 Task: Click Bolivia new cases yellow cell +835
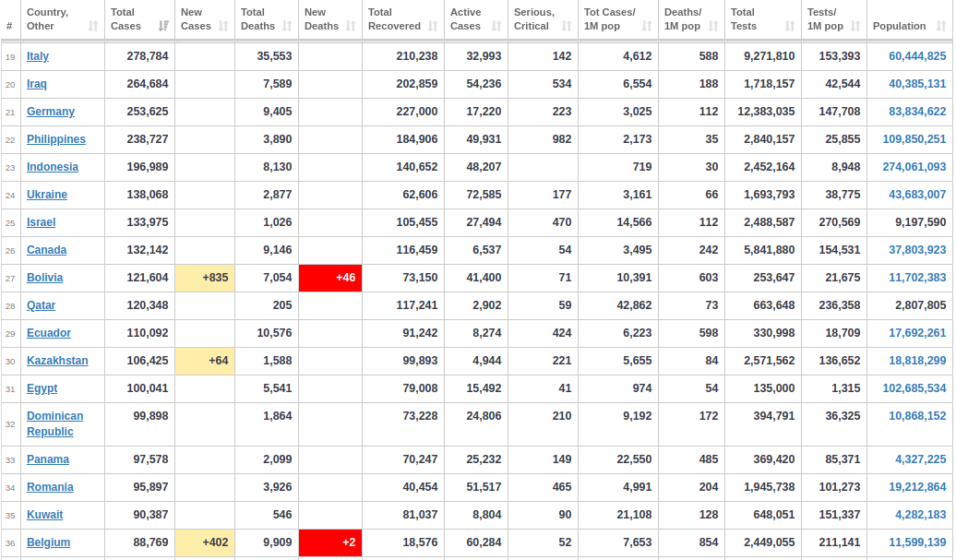[205, 278]
